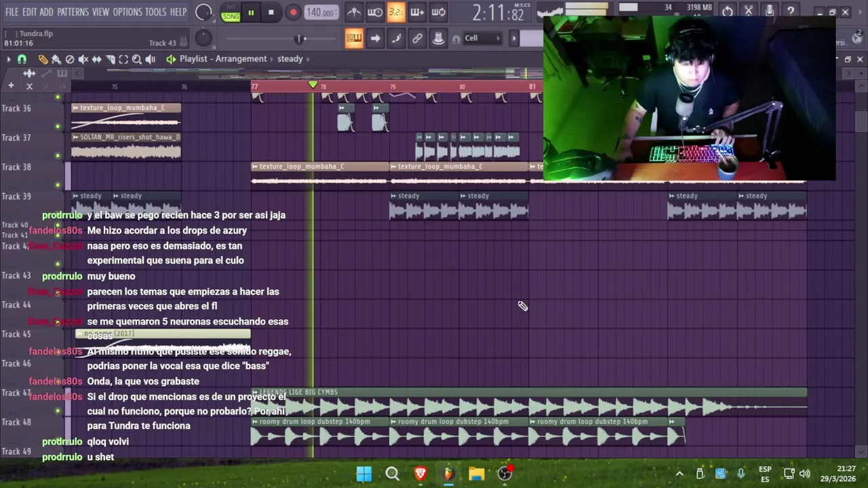This screenshot has height=488, width=868.
Task: Open OBS Studio from taskbar
Action: pyautogui.click(x=505, y=474)
